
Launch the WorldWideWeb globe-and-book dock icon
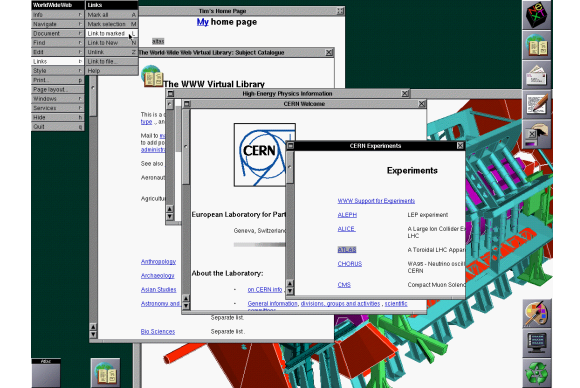[536, 45]
